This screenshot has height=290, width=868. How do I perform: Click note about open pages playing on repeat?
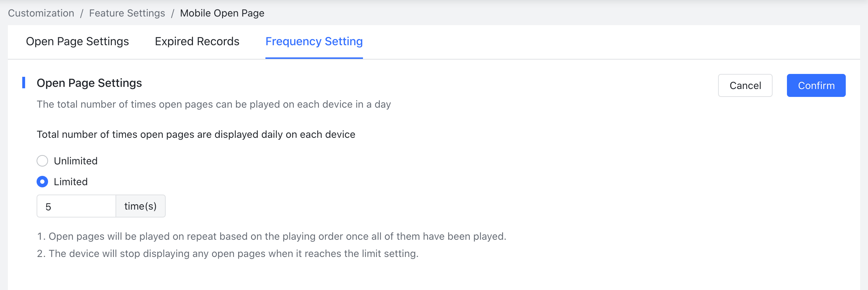272,236
